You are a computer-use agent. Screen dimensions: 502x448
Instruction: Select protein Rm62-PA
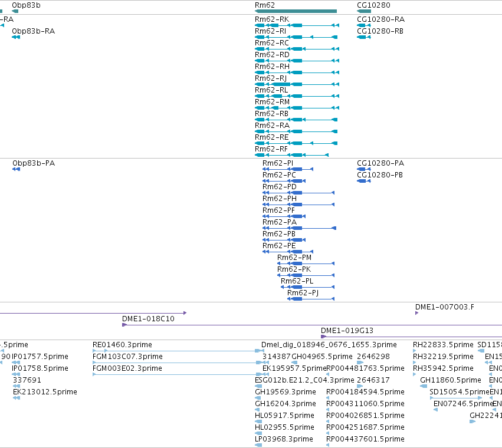tap(299, 228)
